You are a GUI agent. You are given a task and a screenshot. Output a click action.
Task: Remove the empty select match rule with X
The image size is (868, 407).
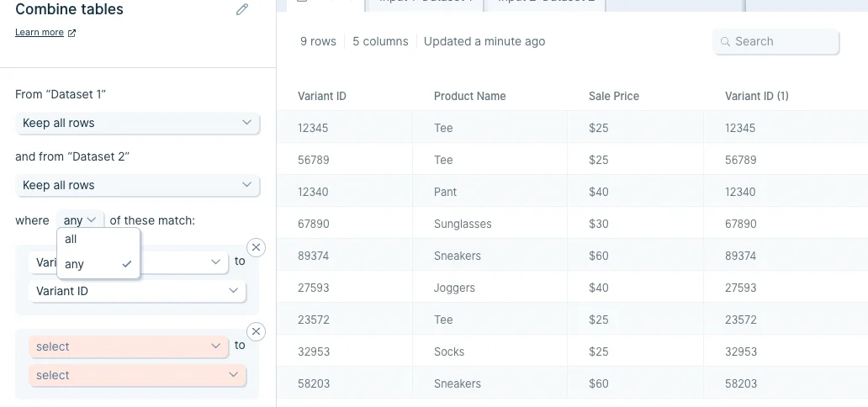coord(256,331)
